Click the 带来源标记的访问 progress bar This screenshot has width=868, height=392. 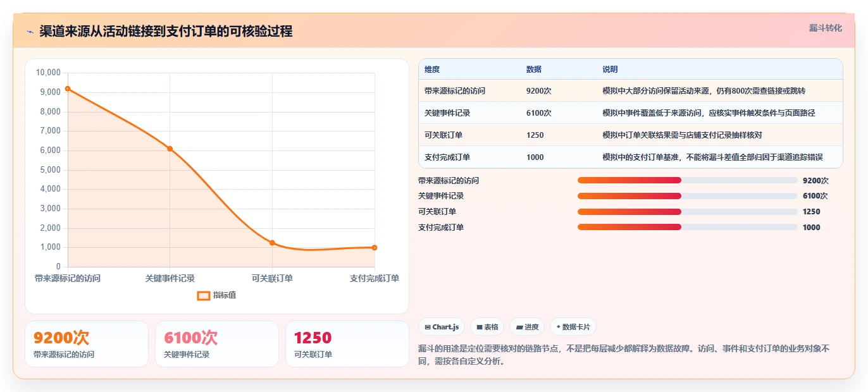point(688,180)
